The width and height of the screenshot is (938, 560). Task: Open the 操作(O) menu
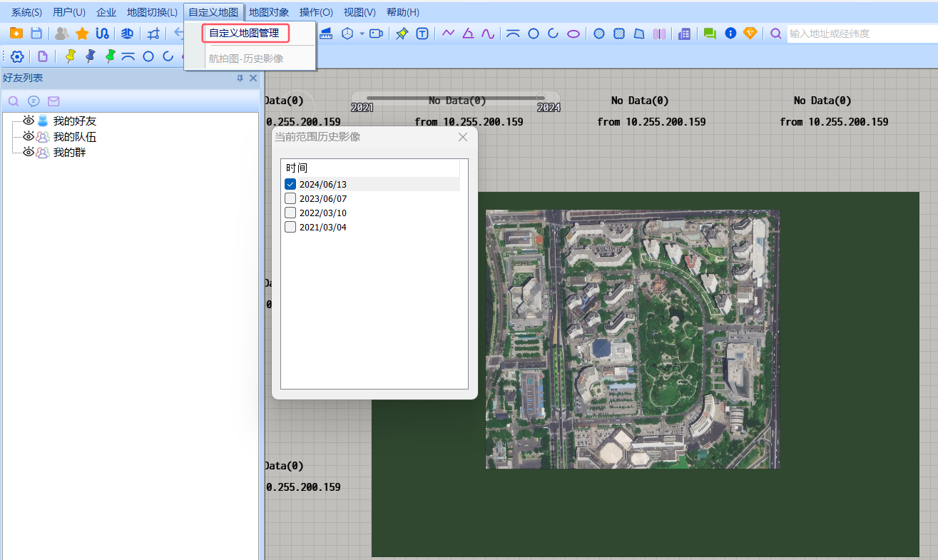tap(316, 12)
